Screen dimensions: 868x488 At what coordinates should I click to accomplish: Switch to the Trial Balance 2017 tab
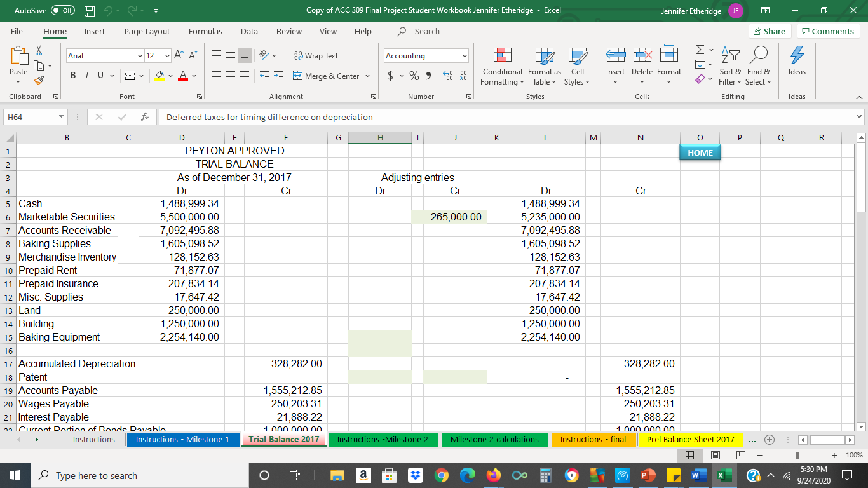284,439
